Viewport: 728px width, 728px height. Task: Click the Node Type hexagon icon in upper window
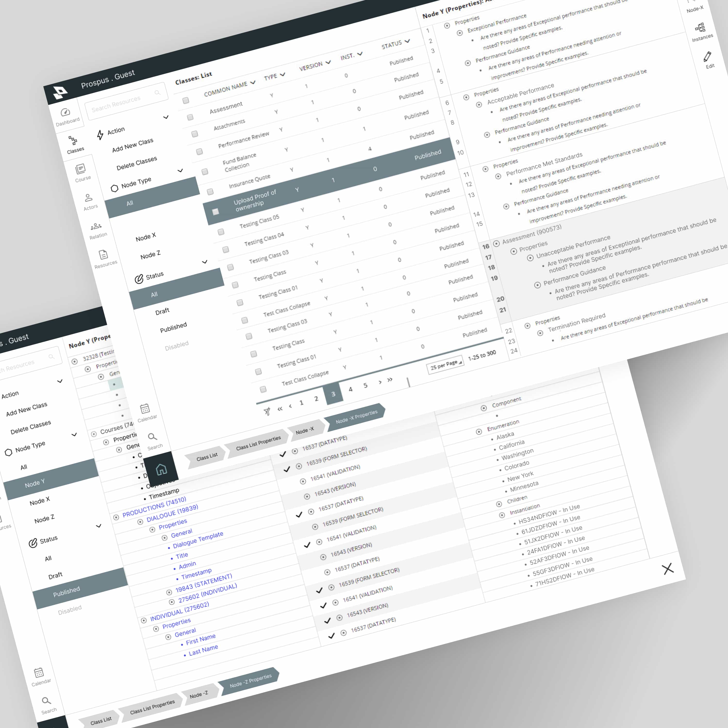point(114,188)
